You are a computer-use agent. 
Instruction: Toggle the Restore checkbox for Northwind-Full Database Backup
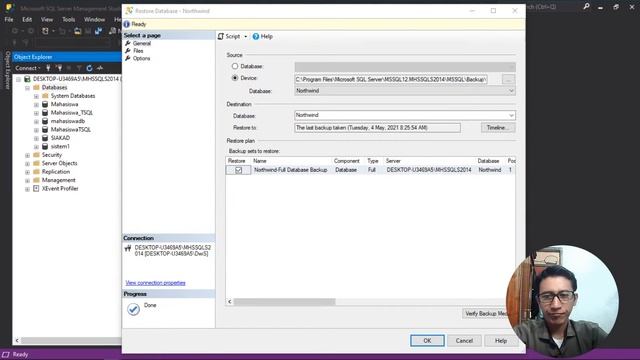point(238,170)
